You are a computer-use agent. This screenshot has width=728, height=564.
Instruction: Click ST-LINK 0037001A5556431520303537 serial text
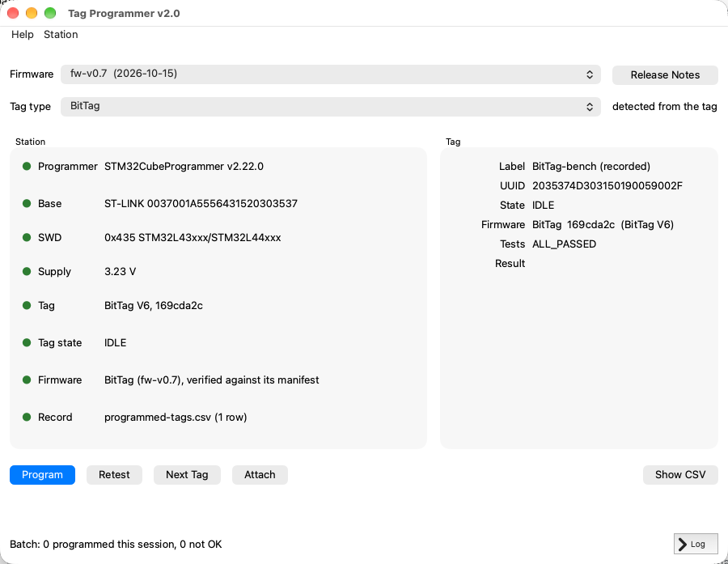[x=201, y=203]
